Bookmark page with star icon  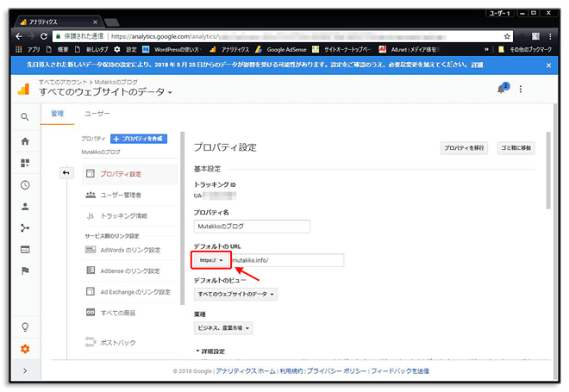(507, 36)
